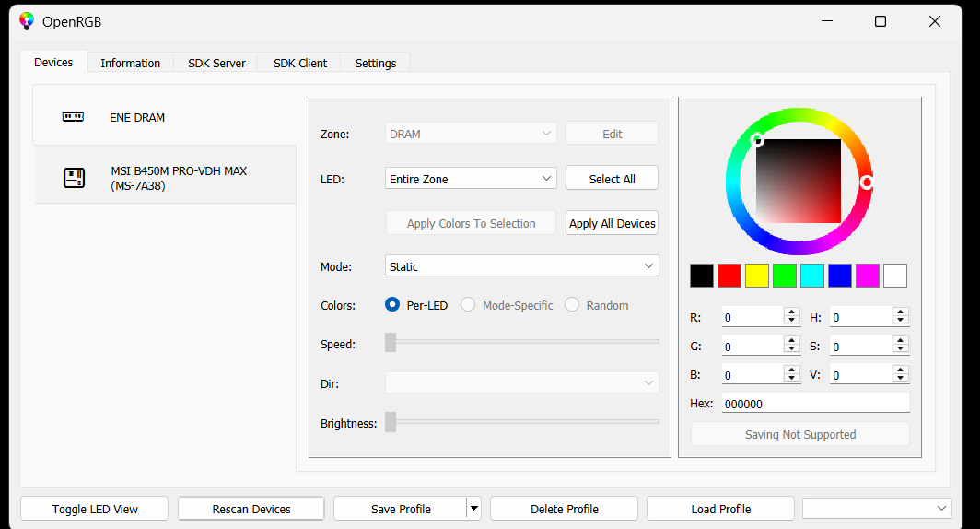Expand the Save Profile arrow menu
The image size is (980, 529).
pos(474,509)
